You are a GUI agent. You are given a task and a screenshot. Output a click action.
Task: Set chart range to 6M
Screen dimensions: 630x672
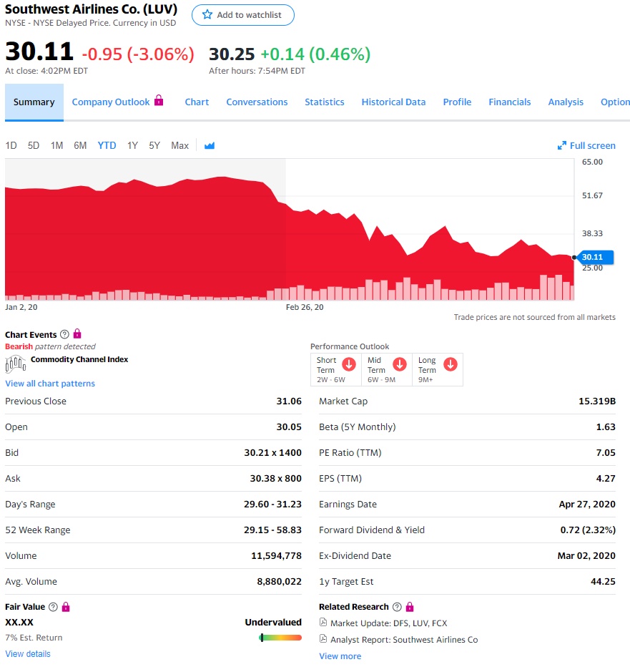coord(80,146)
